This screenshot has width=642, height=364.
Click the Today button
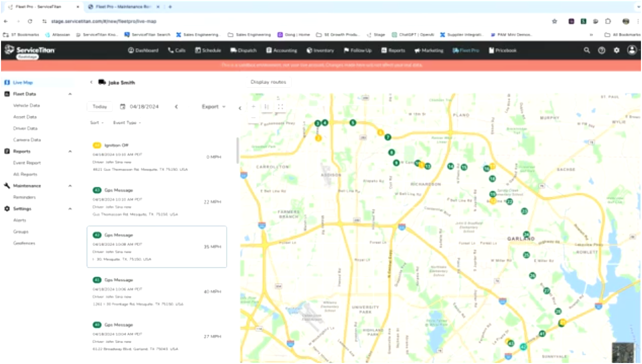[x=99, y=106]
